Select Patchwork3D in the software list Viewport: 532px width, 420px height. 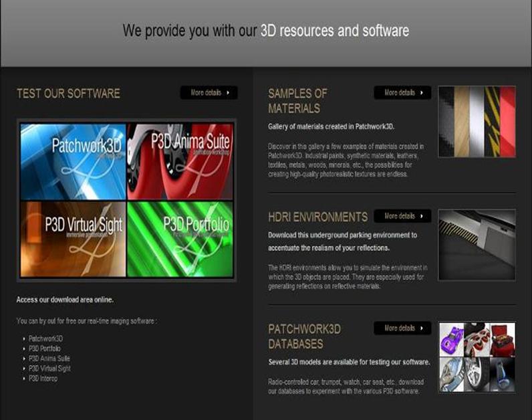(x=46, y=338)
